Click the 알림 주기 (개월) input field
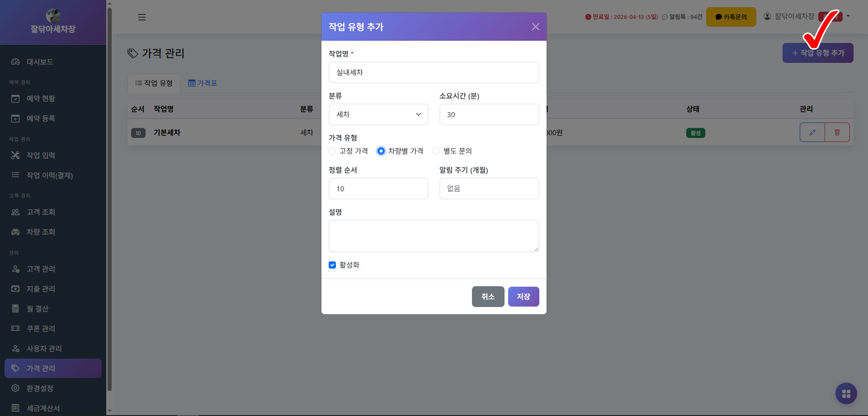 pos(489,189)
